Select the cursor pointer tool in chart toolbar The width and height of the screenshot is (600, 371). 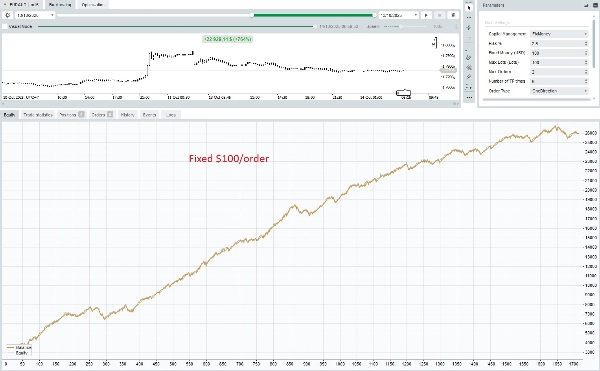tap(469, 8)
